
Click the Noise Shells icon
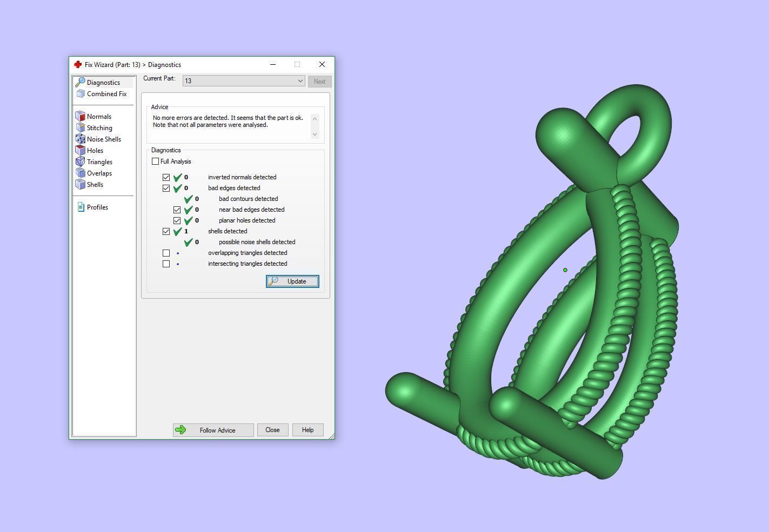coord(81,139)
